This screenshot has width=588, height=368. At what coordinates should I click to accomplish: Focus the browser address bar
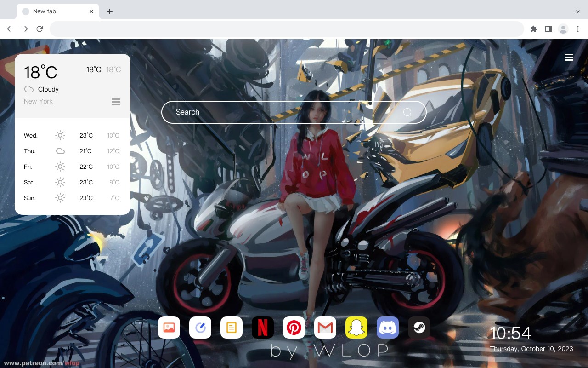[287, 29]
